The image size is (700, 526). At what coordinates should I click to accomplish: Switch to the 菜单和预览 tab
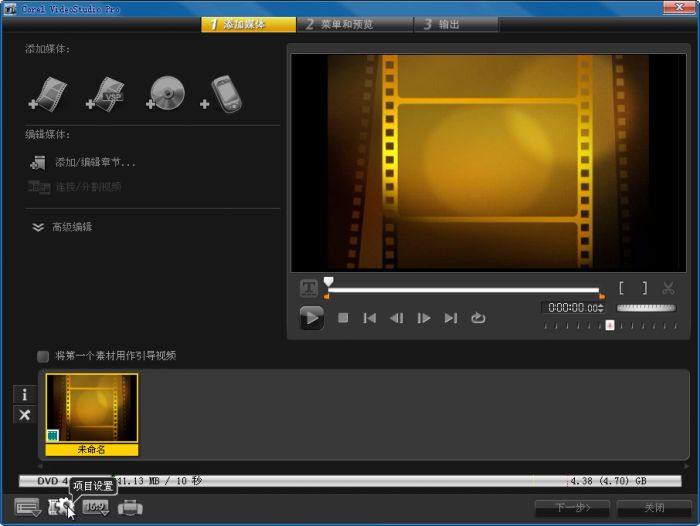[x=340, y=24]
